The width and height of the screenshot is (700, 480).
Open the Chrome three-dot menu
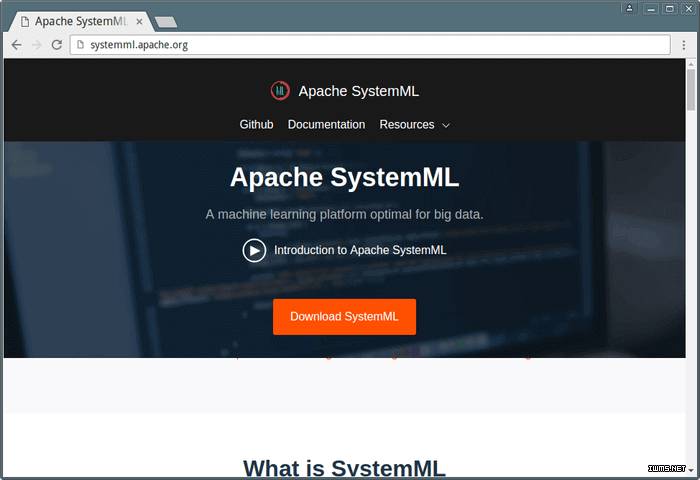click(x=683, y=45)
